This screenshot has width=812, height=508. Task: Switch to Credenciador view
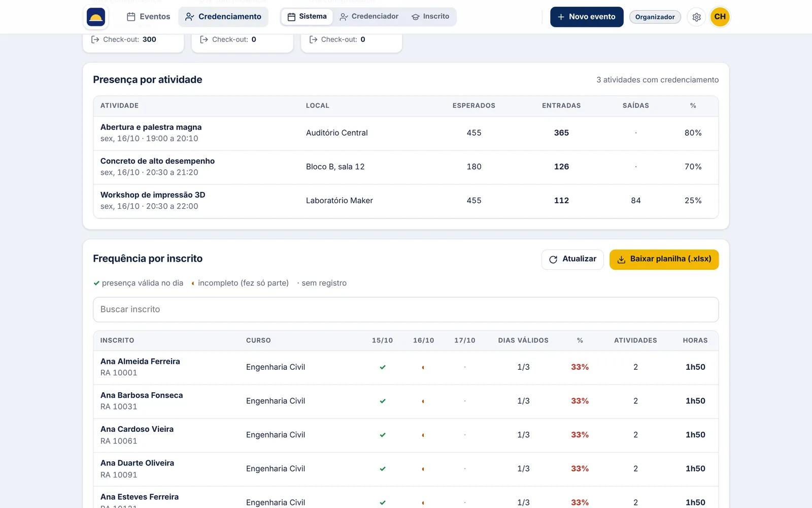(x=369, y=16)
